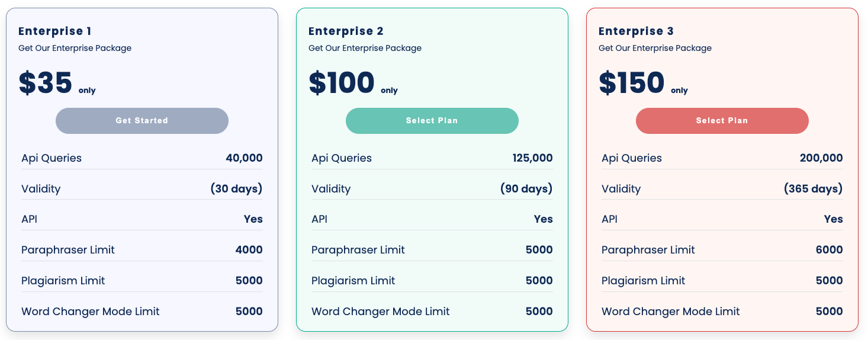Click the Enterprise 2 heading
Image resolution: width=868 pixels, height=340 pixels.
point(346,31)
